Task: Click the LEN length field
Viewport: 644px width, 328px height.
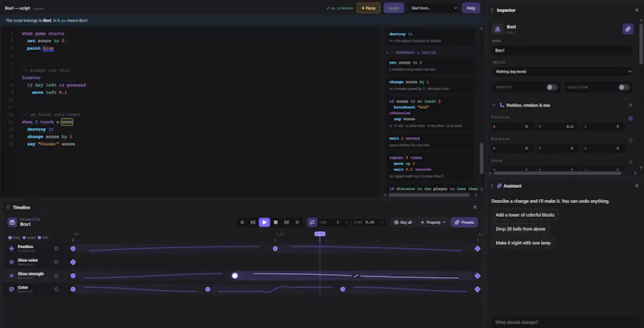Action: click(333, 222)
